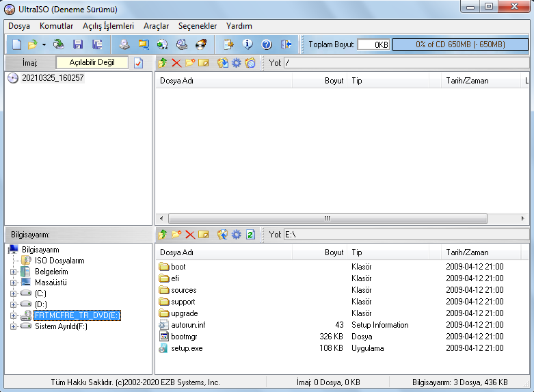The image size is (534, 392).
Task: Click the Help question mark icon
Action: (x=267, y=44)
